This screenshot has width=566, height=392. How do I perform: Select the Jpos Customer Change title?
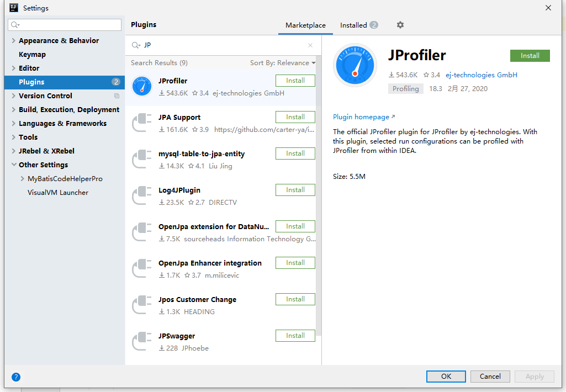pyautogui.click(x=197, y=300)
